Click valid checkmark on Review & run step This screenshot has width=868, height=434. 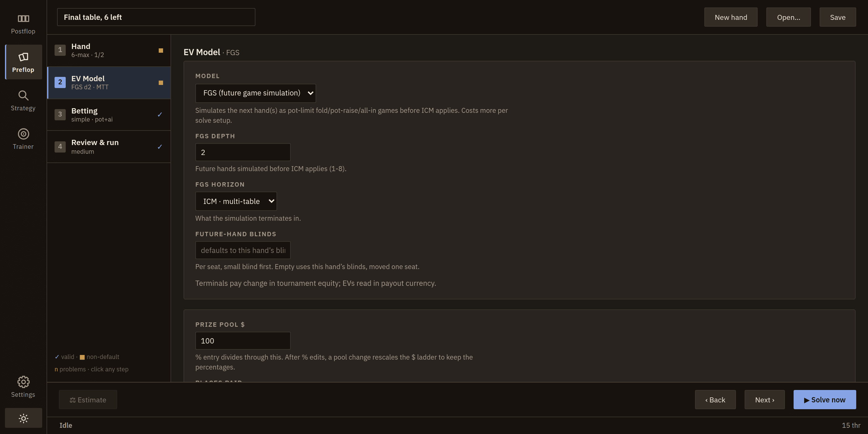(x=160, y=147)
